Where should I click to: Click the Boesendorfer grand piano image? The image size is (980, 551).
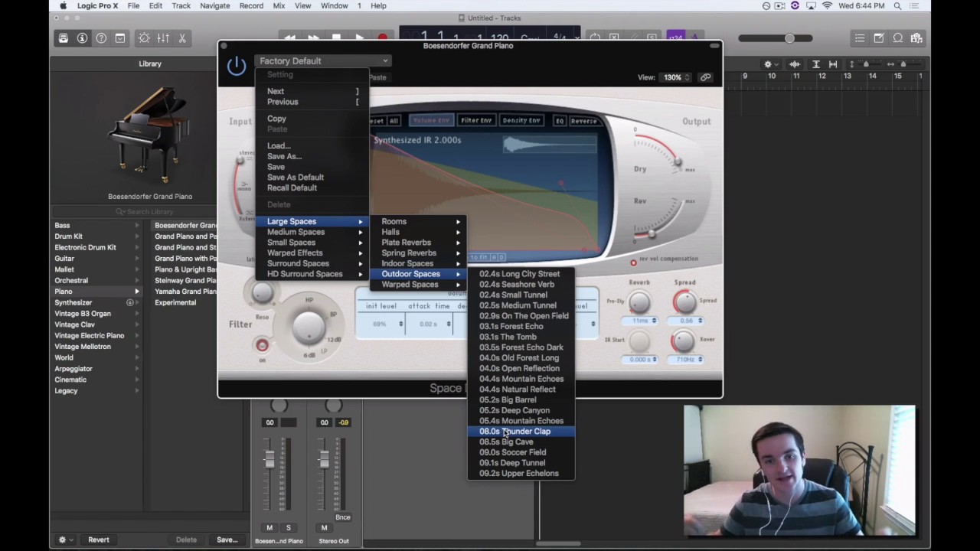(x=150, y=134)
